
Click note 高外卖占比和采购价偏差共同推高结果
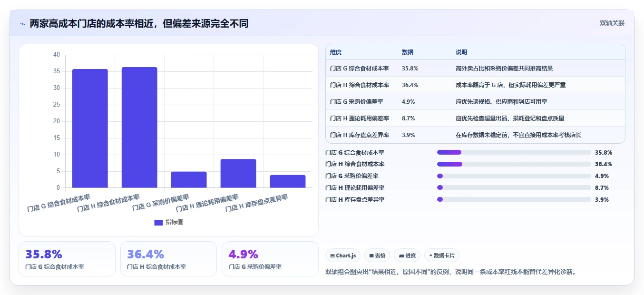pyautogui.click(x=504, y=69)
